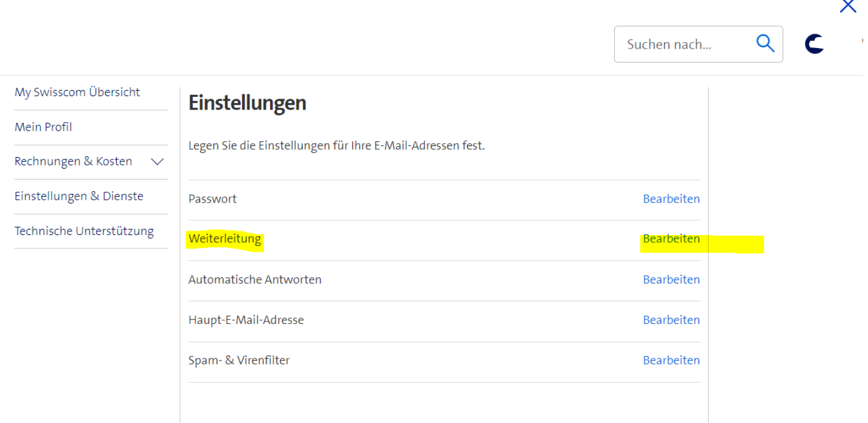Select the Haupt-E-Mail-Adresse row label

pos(246,320)
